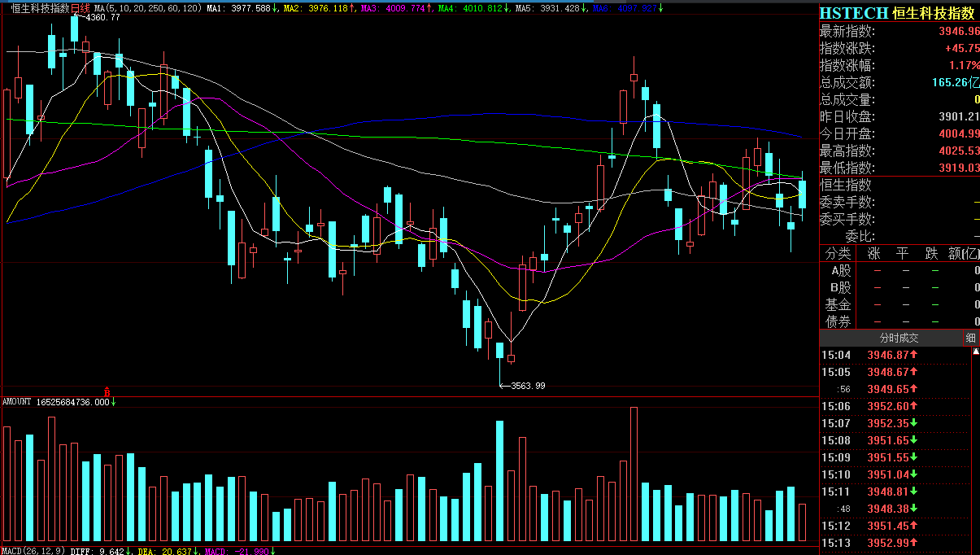This screenshot has height=555, width=980.
Task: Click the red B signal marker
Action: [106, 392]
